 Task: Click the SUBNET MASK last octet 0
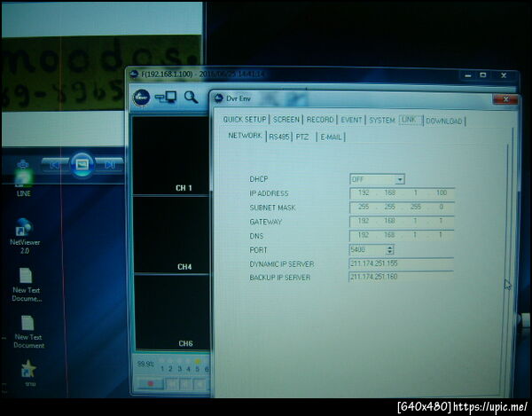[x=441, y=207]
